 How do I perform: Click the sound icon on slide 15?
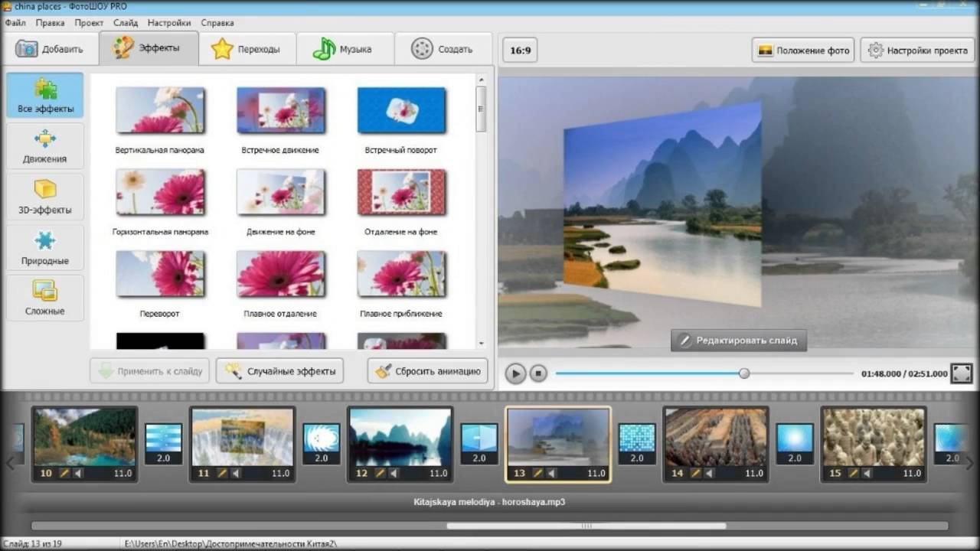pyautogui.click(x=867, y=474)
